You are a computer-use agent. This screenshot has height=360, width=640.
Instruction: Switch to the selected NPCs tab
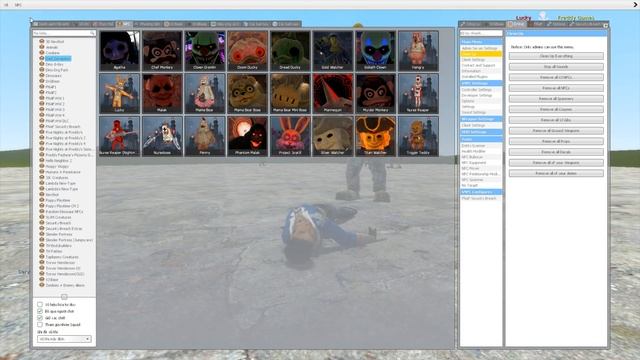(x=124, y=24)
